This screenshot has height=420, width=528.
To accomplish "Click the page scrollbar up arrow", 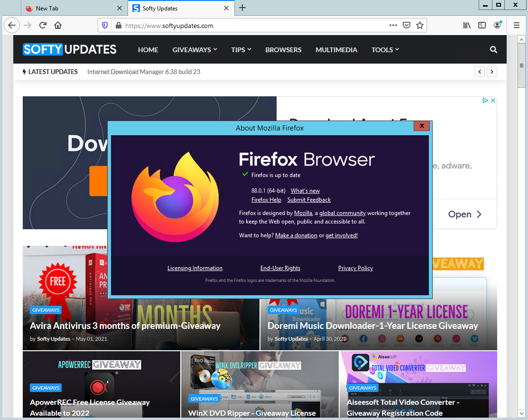I will 521,39.
